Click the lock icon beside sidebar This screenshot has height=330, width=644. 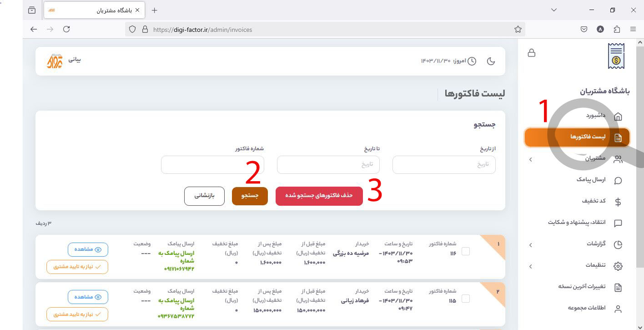tap(531, 53)
